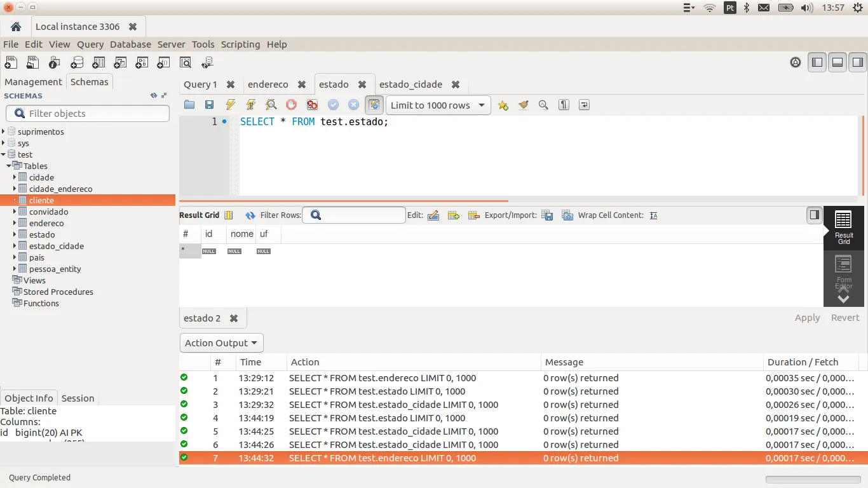Click the home screen icon tab
Screen dimensions: 868x488
pyautogui.click(x=16, y=27)
